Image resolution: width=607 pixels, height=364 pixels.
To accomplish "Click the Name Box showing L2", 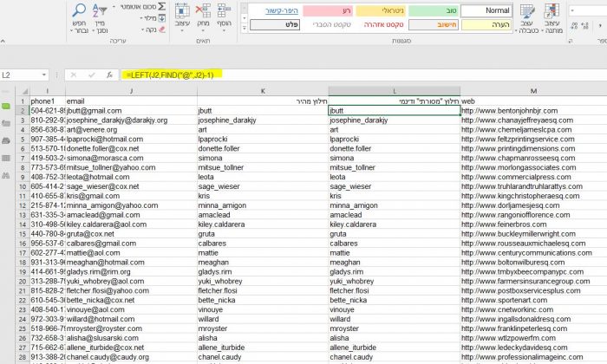I will (x=20, y=75).
